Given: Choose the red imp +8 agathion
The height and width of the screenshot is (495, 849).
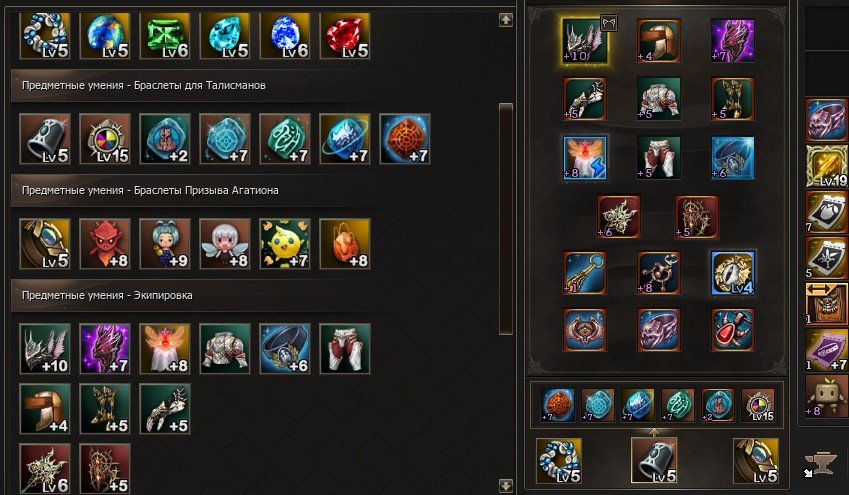Looking at the screenshot, I should (105, 244).
